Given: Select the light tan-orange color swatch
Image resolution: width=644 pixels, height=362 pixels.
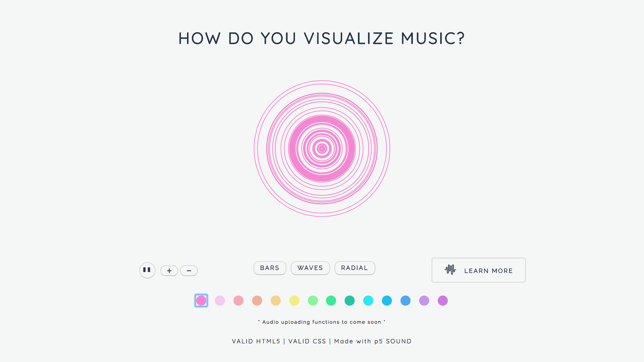Looking at the screenshot, I should (x=276, y=300).
